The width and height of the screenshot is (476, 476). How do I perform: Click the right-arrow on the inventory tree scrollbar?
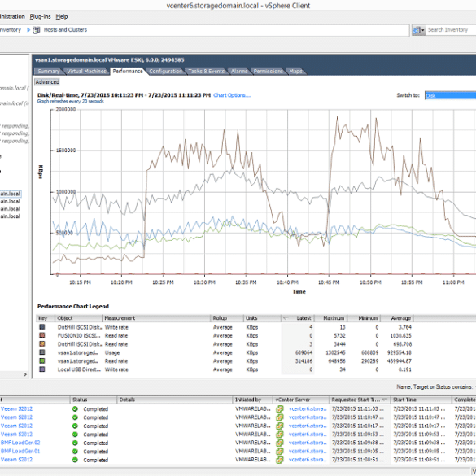pos(25,374)
